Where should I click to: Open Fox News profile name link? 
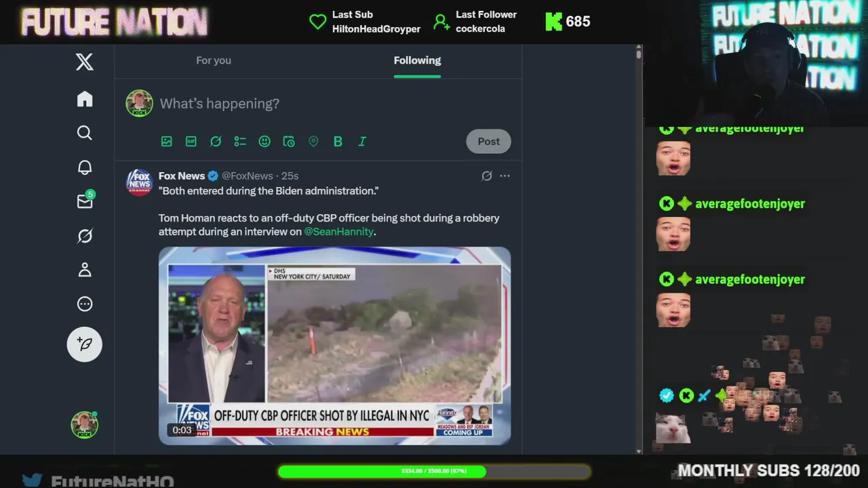point(182,176)
